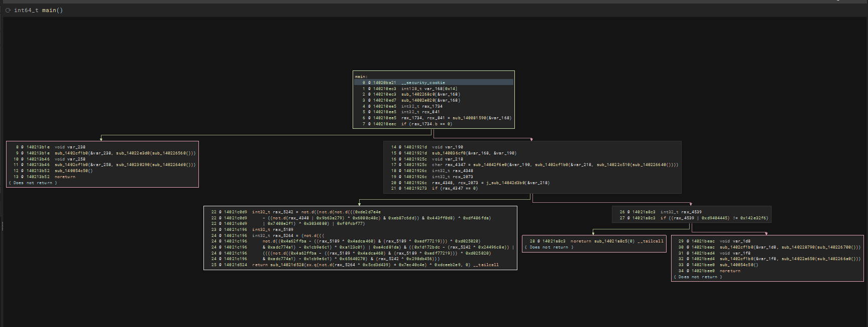Click sub_14042f6e0 on line 17
The width and height of the screenshot is (868, 327).
[490, 165]
